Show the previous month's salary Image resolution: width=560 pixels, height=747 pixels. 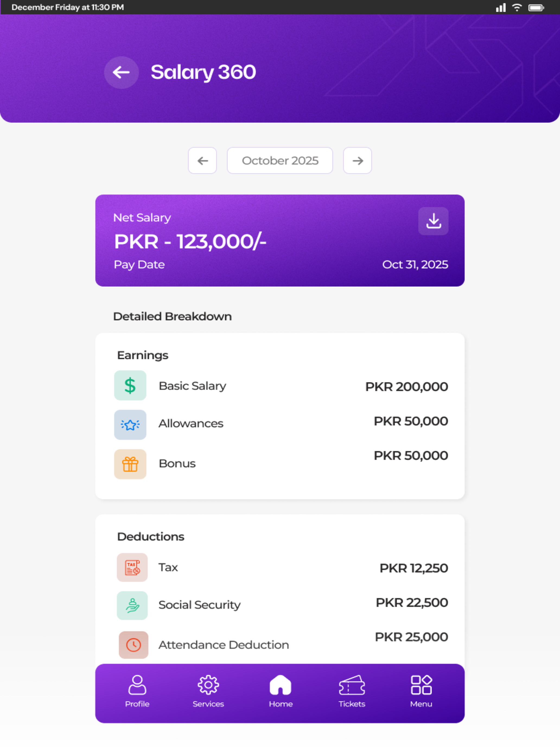coord(202,160)
